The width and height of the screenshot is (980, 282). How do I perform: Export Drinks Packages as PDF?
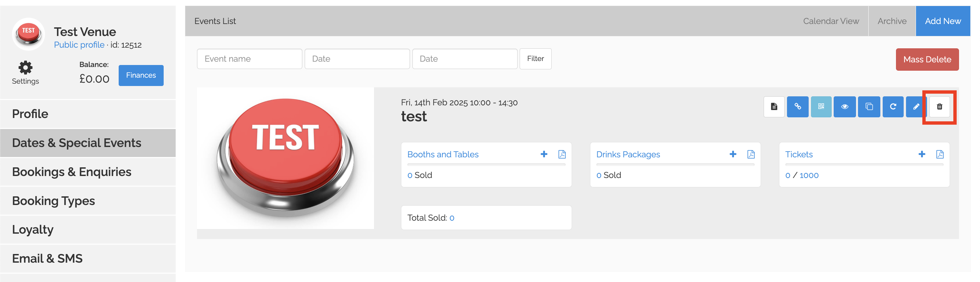pyautogui.click(x=751, y=154)
